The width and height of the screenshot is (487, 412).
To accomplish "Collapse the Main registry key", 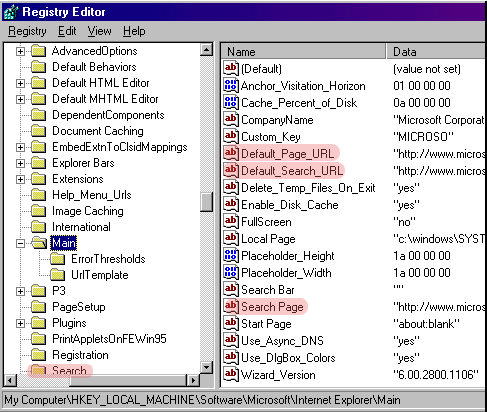I will click(x=20, y=243).
